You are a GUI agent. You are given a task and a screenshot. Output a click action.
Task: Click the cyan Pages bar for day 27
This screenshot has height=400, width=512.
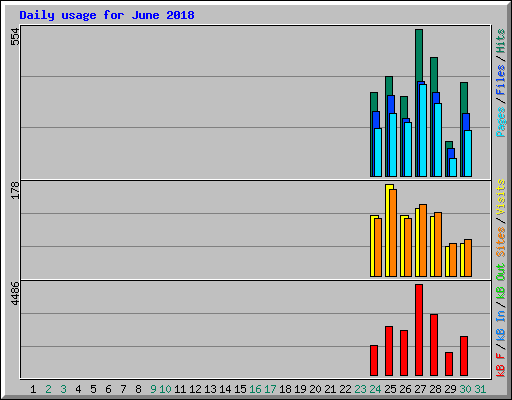(x=423, y=130)
